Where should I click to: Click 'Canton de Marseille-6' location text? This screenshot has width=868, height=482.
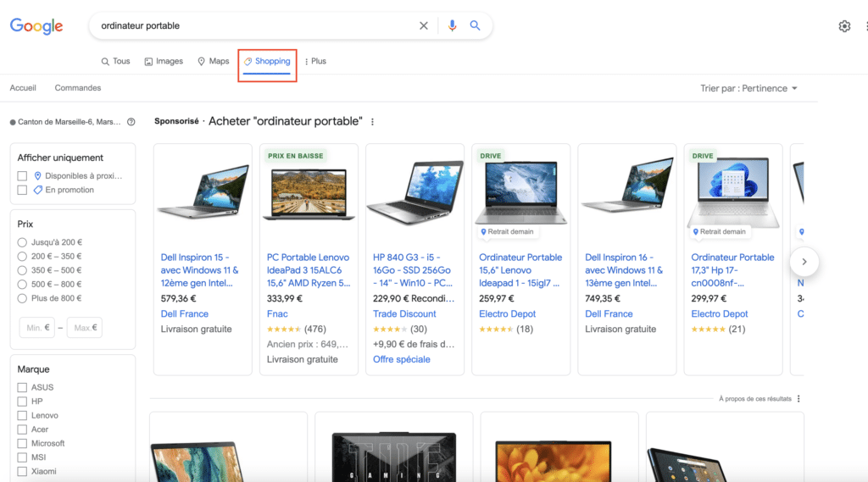pyautogui.click(x=70, y=122)
